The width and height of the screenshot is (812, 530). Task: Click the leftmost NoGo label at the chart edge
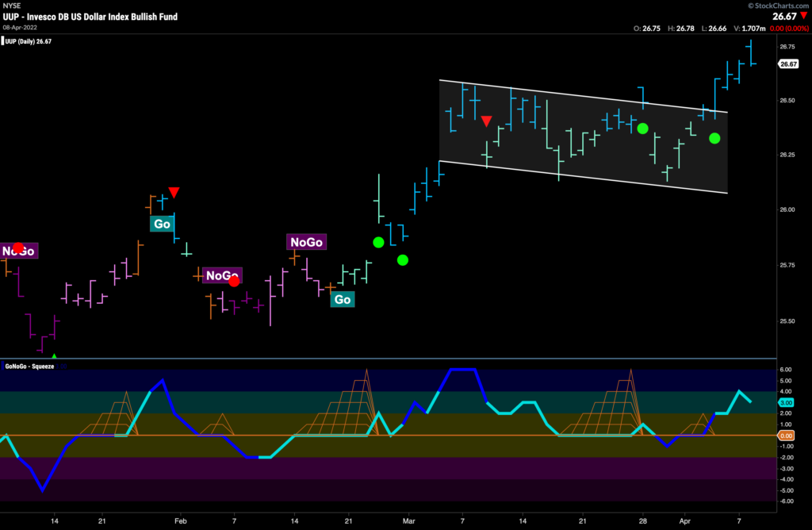point(19,252)
